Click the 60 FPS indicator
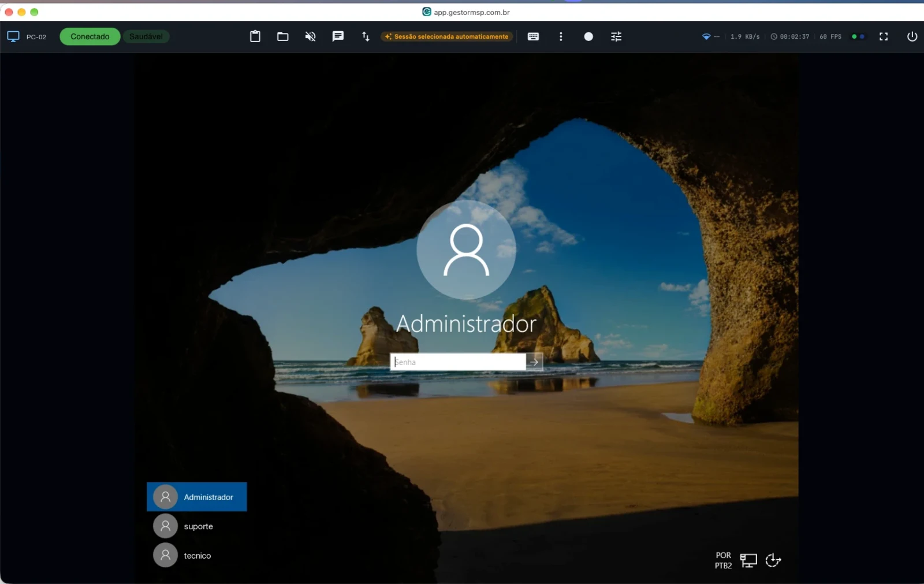 pyautogui.click(x=830, y=36)
